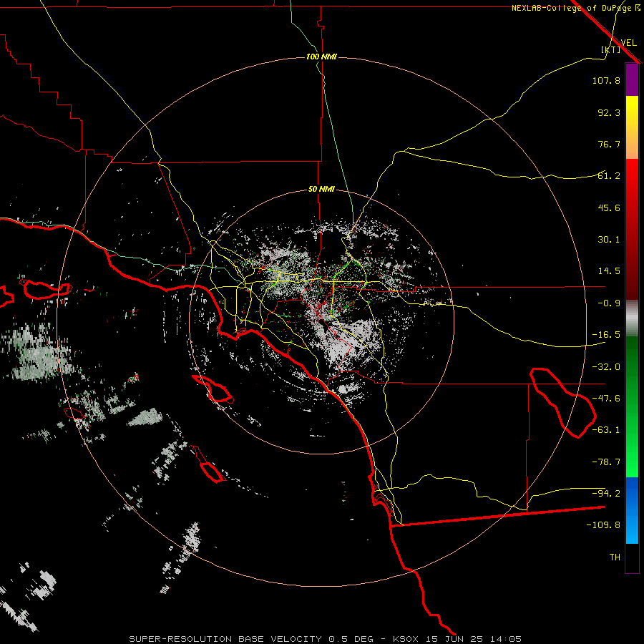644x644 pixels.
Task: Click the 45.6 velocity scale label
Action: [609, 208]
